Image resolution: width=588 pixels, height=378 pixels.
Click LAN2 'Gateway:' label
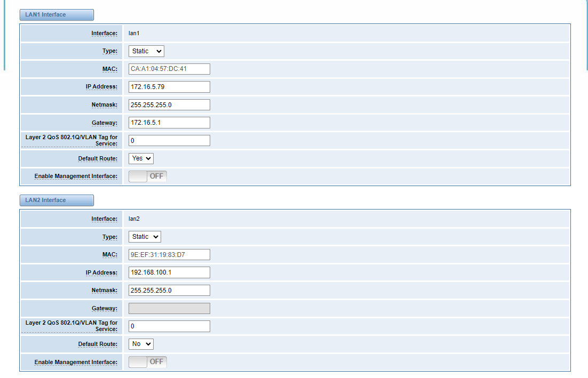point(104,308)
